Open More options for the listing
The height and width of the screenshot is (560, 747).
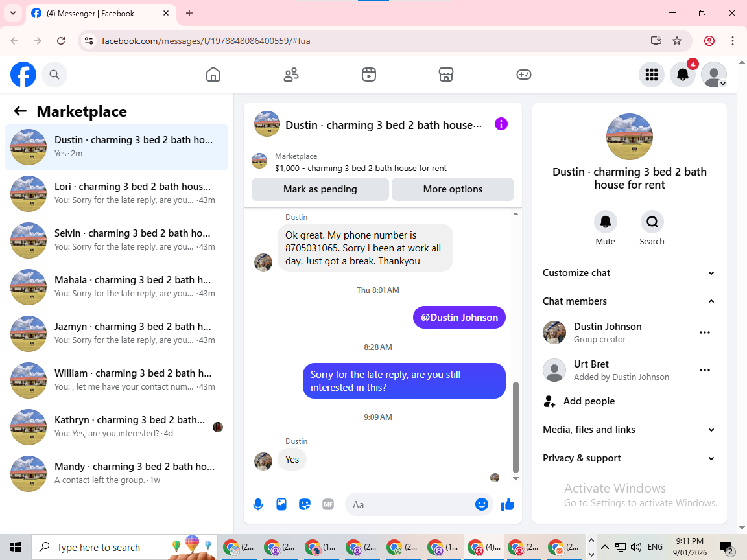[453, 189]
